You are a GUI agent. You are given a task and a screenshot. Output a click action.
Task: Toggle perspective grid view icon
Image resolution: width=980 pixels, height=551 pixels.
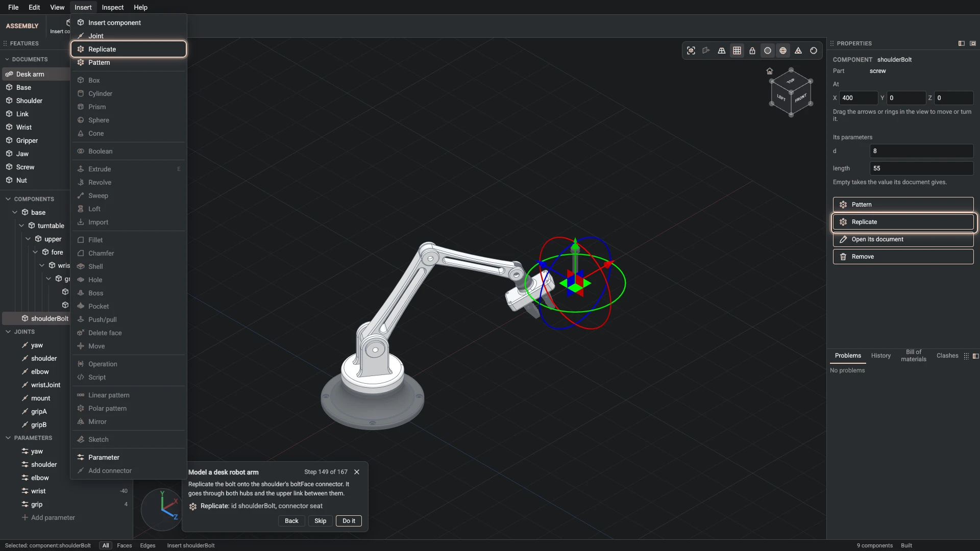pos(722,51)
